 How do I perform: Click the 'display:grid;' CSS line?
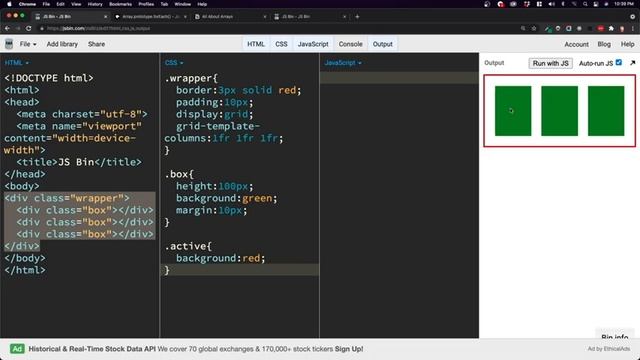click(x=215, y=114)
